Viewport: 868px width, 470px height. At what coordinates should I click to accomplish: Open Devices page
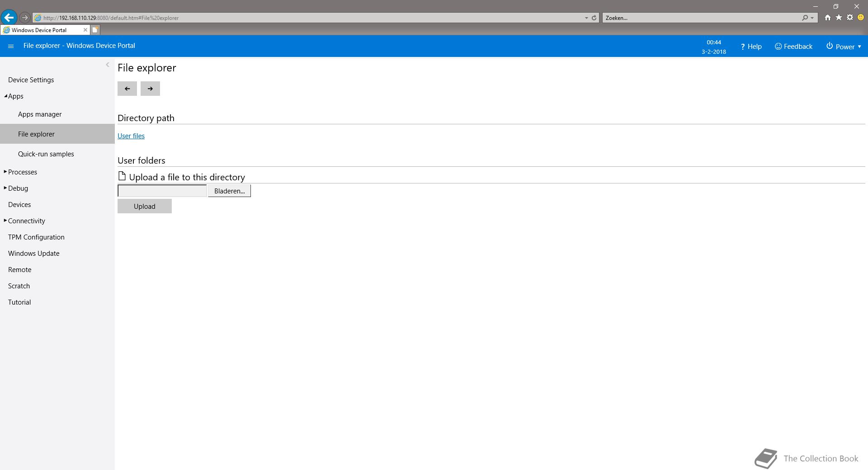19,205
